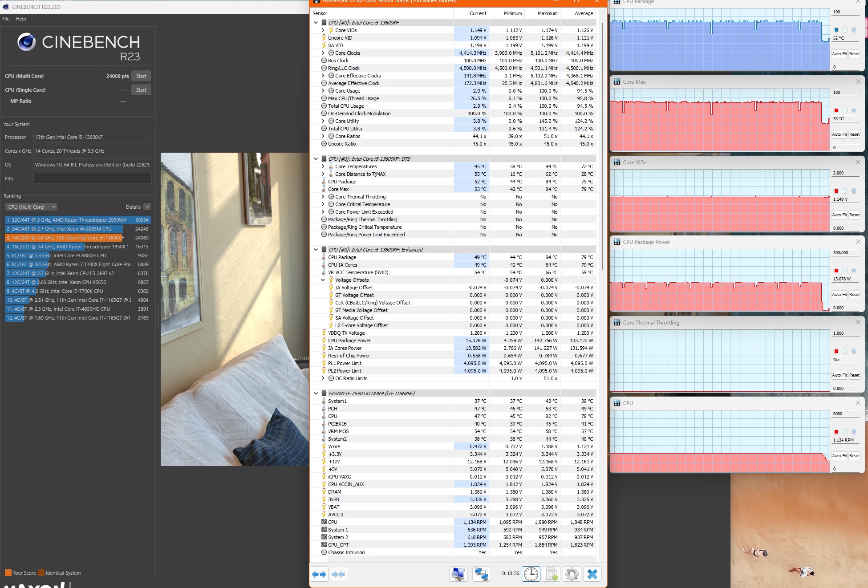The image size is (868, 588).
Task: Click Auto Fit in CPU Package Power graph
Action: [x=839, y=295]
